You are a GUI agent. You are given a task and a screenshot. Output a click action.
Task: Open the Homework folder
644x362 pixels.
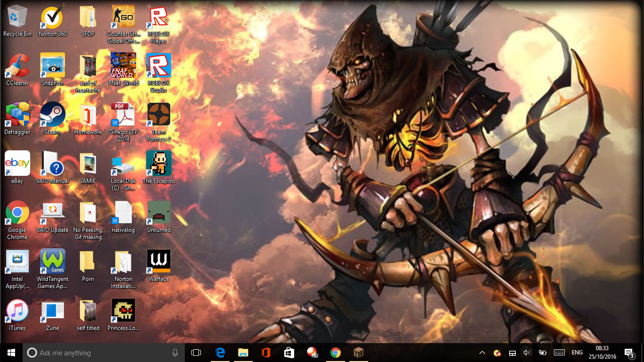point(88,115)
